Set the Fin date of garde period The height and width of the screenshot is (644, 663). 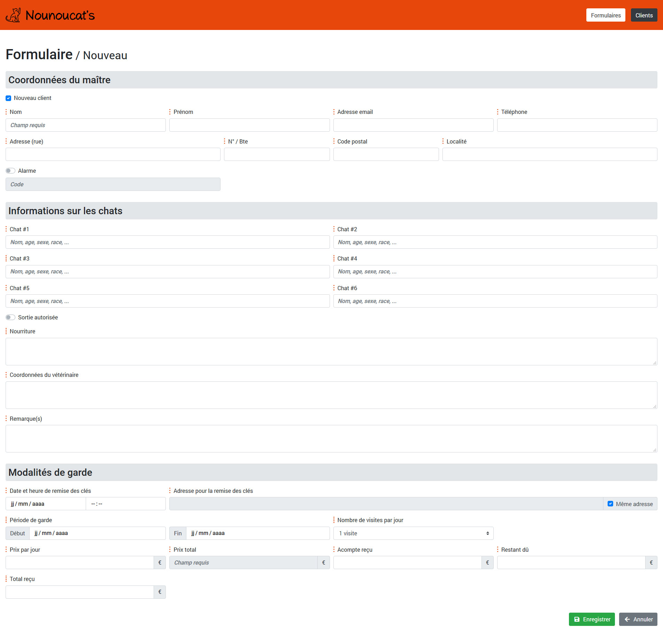(x=258, y=533)
